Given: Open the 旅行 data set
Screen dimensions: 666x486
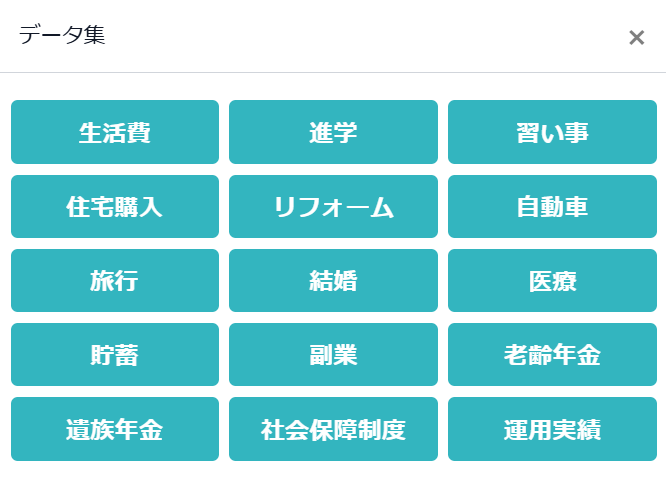Looking at the screenshot, I should [115, 281].
